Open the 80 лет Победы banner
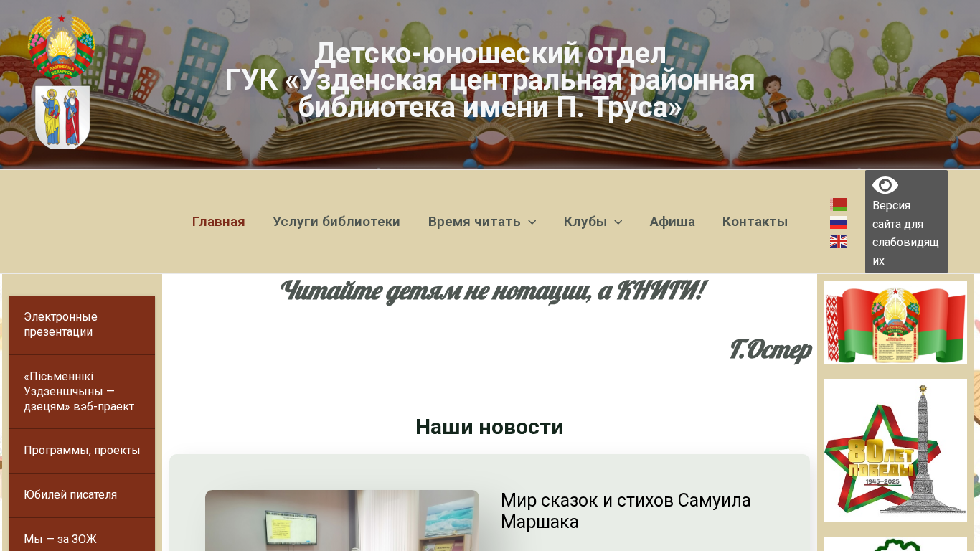This screenshot has width=980, height=551. tap(895, 451)
